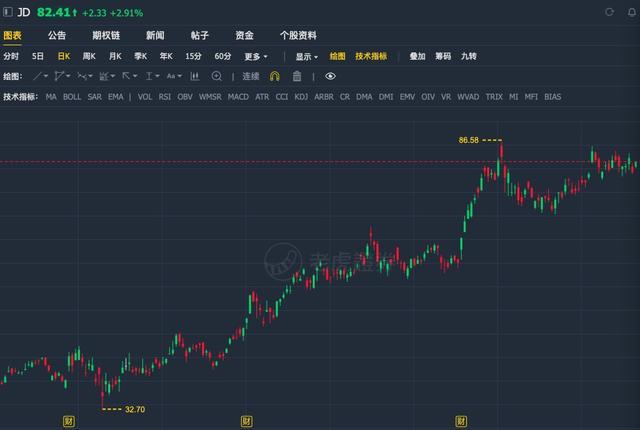Open the notification bell

point(630,12)
